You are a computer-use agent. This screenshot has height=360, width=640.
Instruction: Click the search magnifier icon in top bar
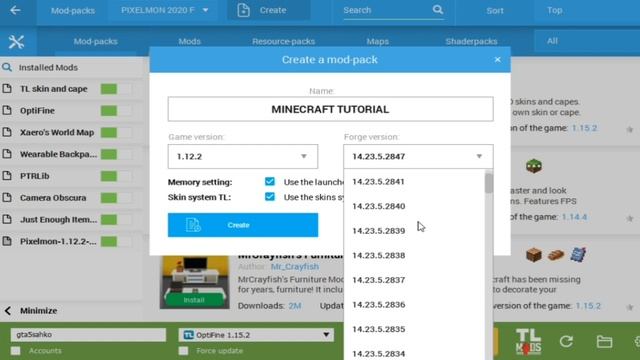[438, 10]
